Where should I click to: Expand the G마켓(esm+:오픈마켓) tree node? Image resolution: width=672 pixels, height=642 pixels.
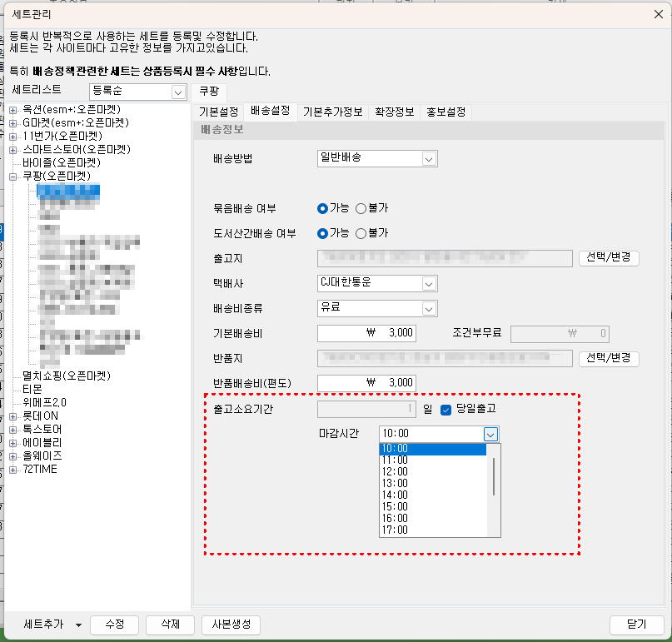tap(13, 123)
